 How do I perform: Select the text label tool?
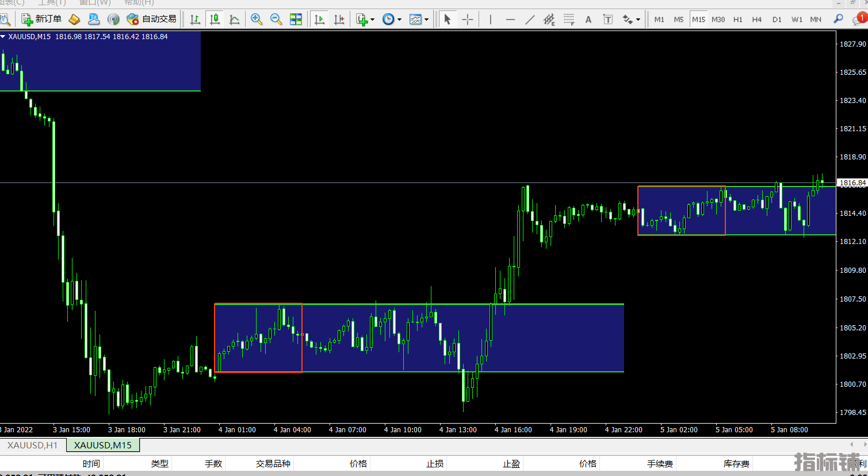coord(608,19)
